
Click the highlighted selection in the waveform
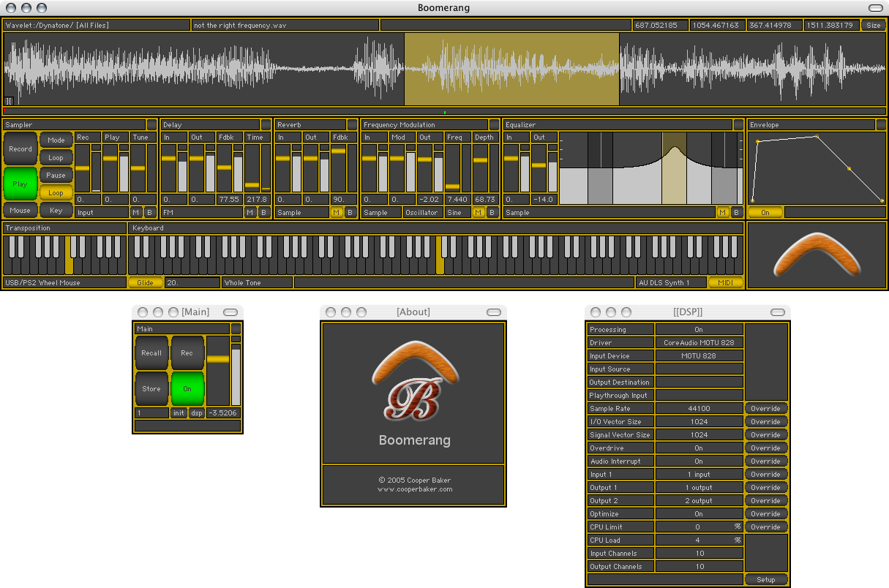pos(512,69)
